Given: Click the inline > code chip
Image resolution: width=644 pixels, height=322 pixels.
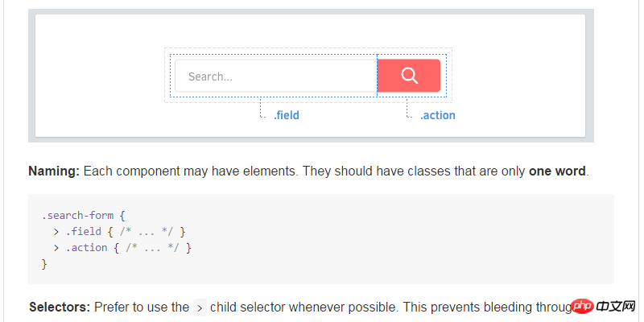Looking at the screenshot, I should (x=200, y=308).
